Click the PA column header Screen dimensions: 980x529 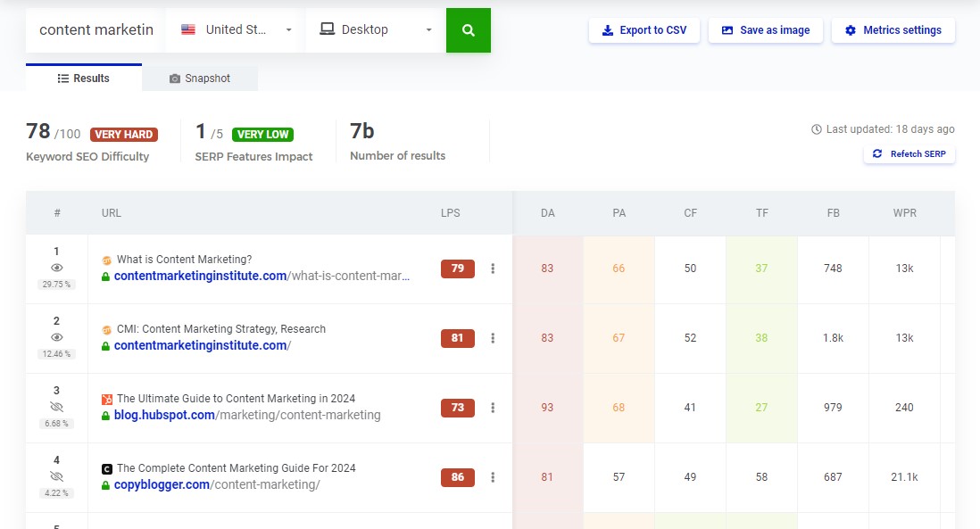click(x=619, y=213)
